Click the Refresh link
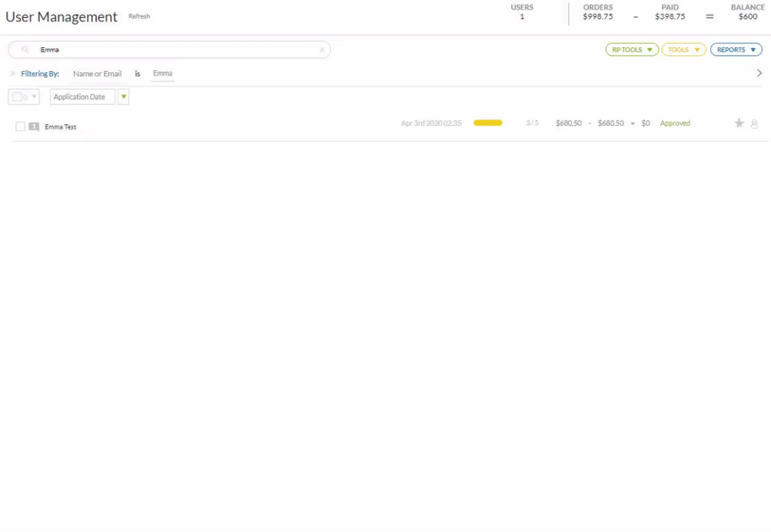This screenshot has width=771, height=532. point(140,16)
